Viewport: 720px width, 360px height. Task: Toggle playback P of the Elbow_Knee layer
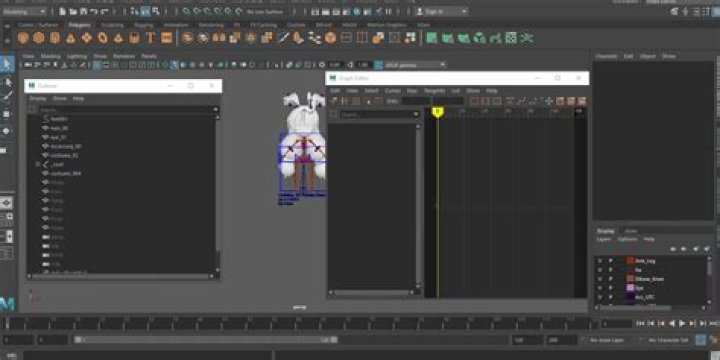pyautogui.click(x=611, y=279)
